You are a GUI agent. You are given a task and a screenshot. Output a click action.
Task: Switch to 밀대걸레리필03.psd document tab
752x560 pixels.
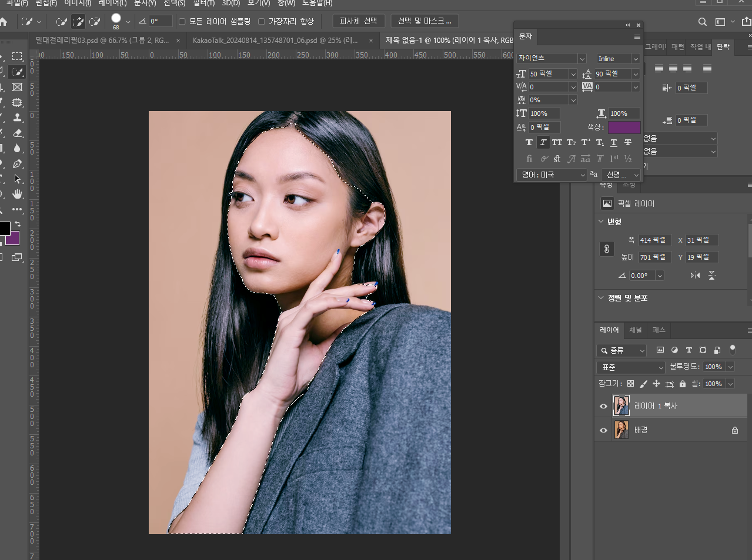(102, 41)
